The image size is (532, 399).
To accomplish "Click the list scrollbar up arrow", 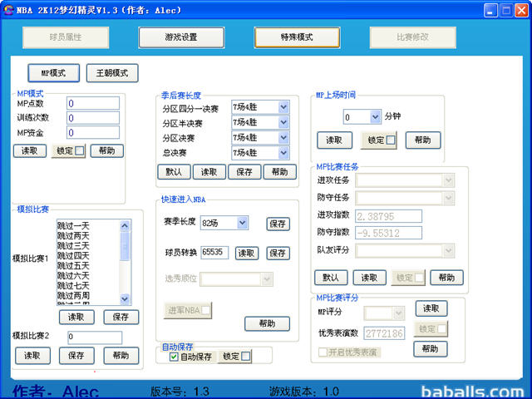I will [x=125, y=225].
